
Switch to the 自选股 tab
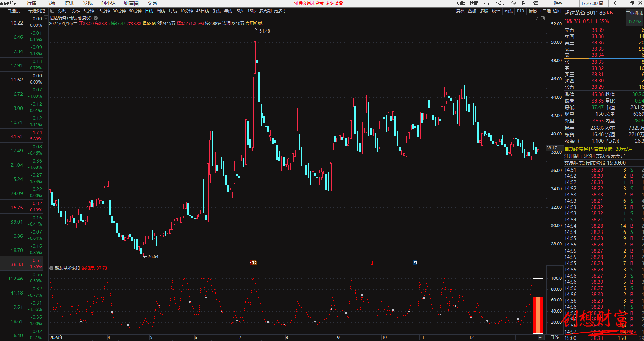tap(14, 11)
